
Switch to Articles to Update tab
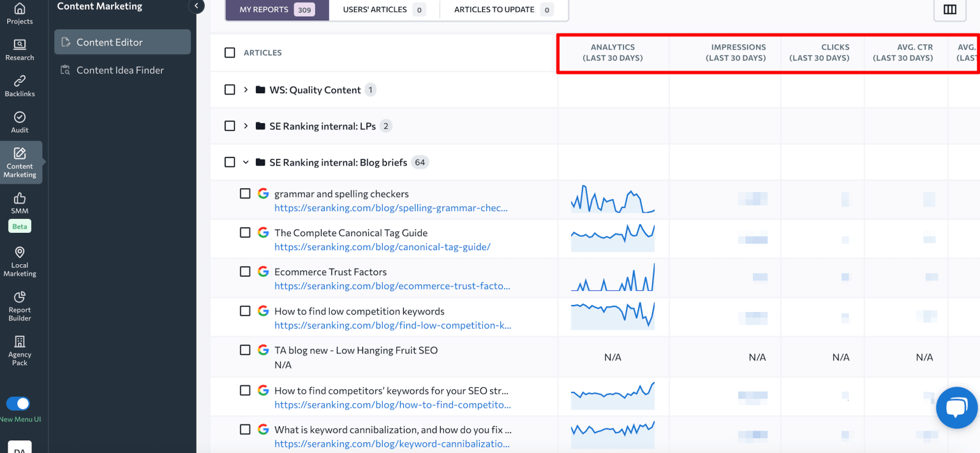point(503,10)
